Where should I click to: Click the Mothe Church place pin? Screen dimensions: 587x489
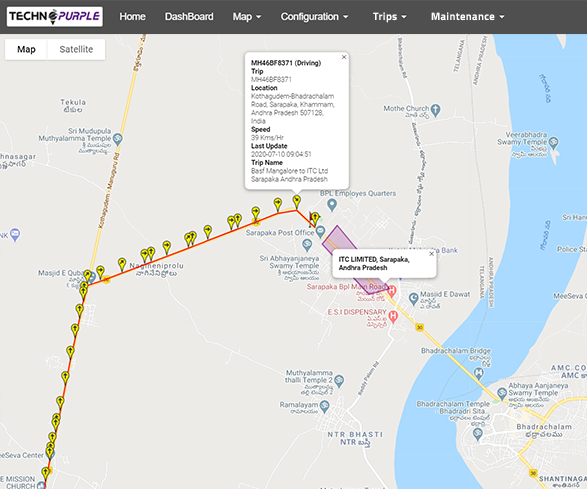[x=435, y=110]
